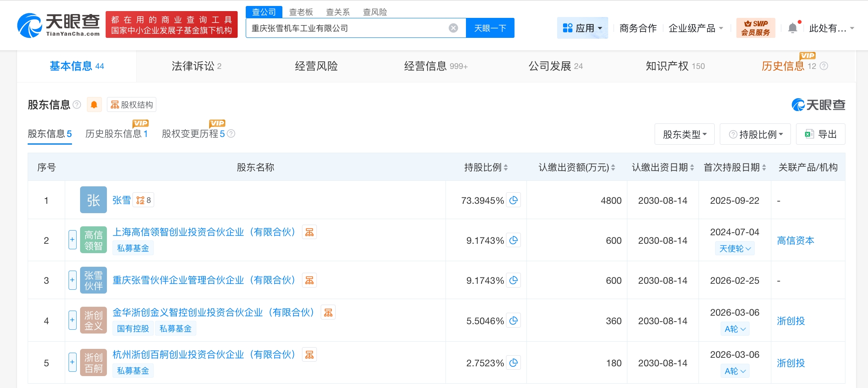
Task: Expand shareholder 重庆张雪伙伴企业 with the plus box
Action: point(72,280)
